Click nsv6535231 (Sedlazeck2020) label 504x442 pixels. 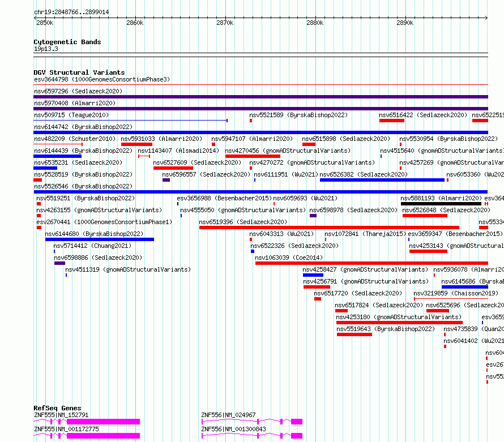(78, 162)
